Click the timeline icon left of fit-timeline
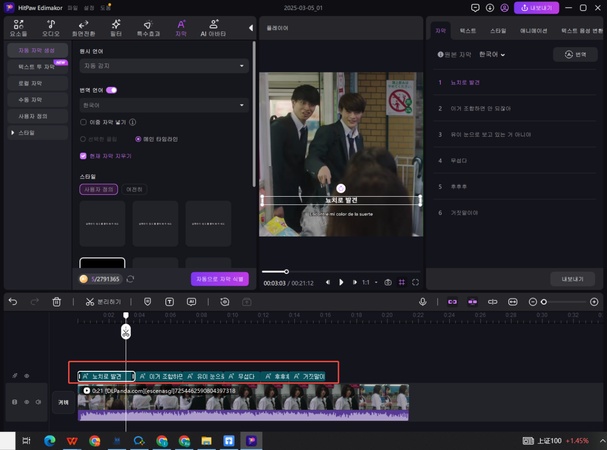This screenshot has height=450, width=607. click(492, 302)
